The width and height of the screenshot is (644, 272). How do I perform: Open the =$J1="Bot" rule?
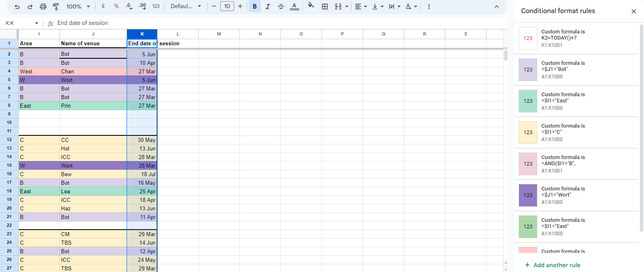[x=576, y=70]
